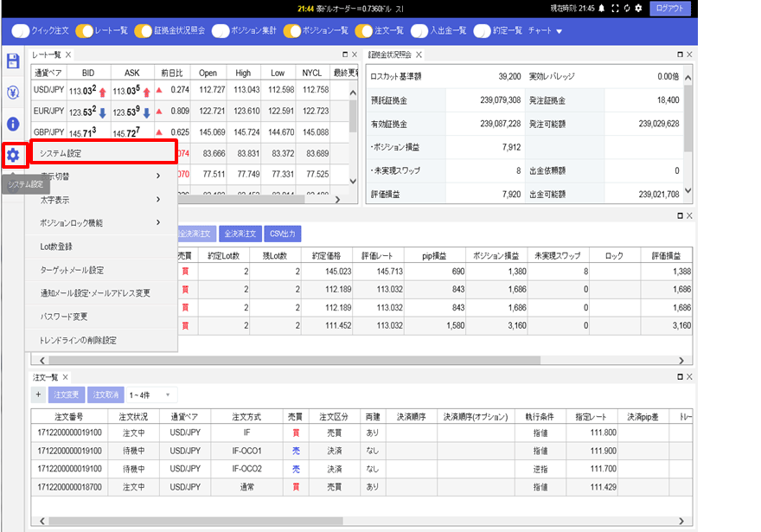
Task: Toggle fullscreen icon in top bar
Action: (x=615, y=9)
